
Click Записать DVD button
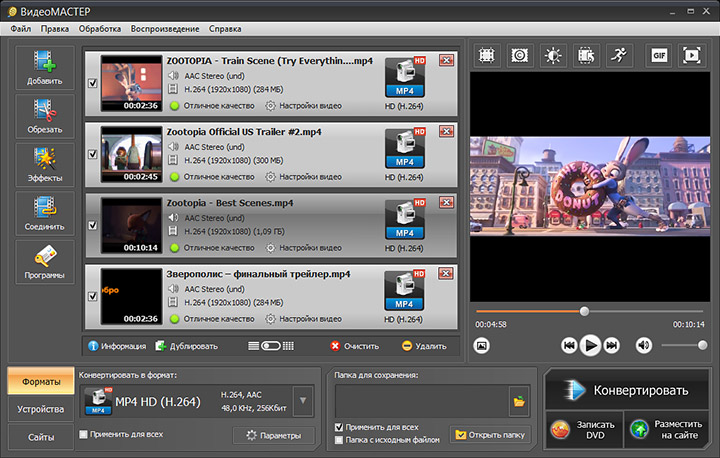click(x=584, y=430)
